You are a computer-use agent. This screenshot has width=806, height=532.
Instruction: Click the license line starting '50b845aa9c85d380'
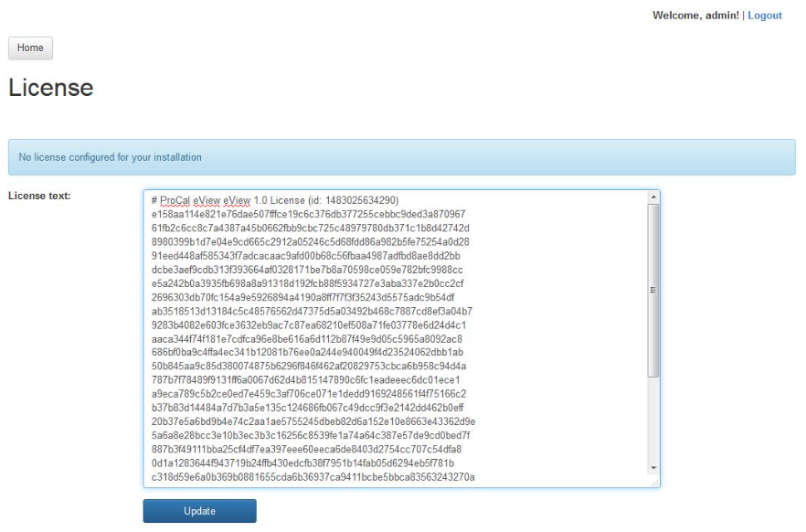coord(309,367)
